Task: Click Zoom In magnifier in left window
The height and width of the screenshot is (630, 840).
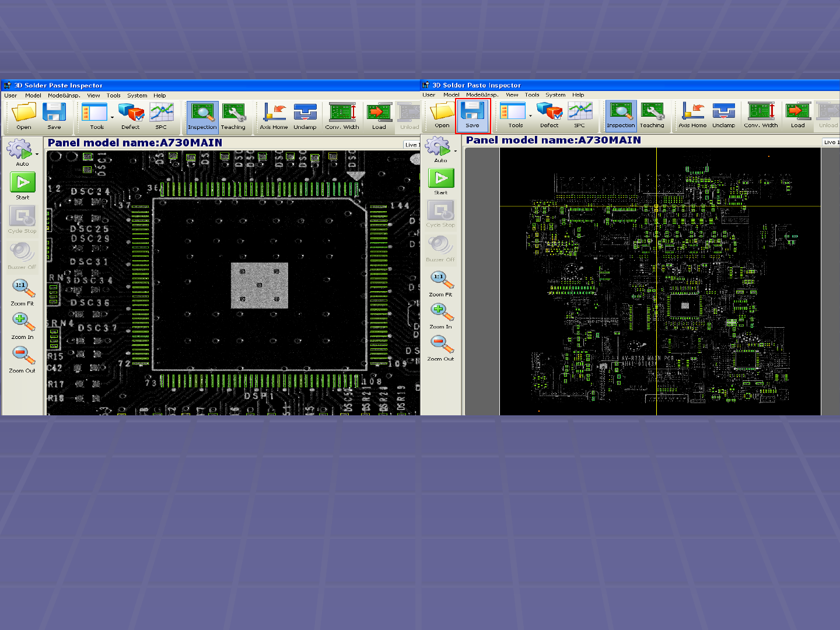Action: tap(23, 325)
